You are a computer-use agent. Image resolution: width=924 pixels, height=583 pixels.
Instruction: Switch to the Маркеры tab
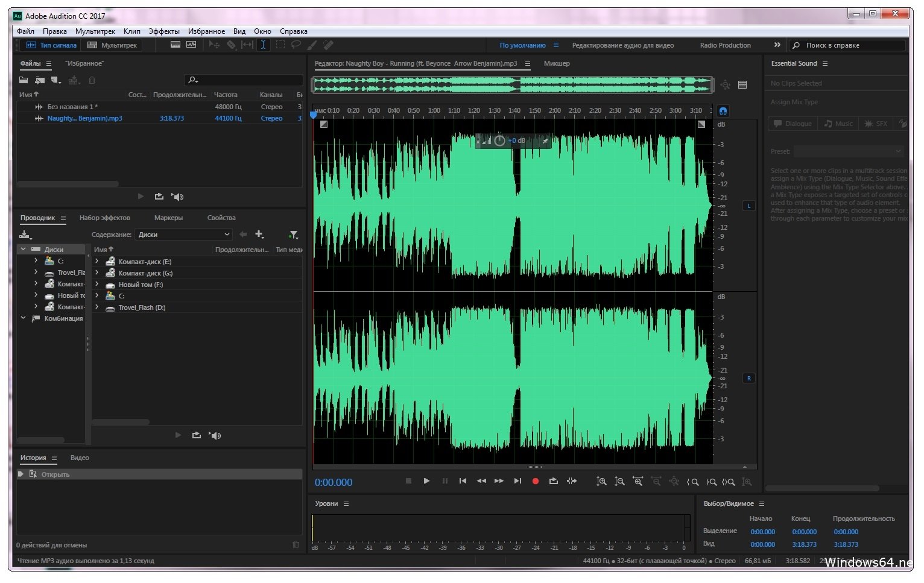[x=168, y=218]
